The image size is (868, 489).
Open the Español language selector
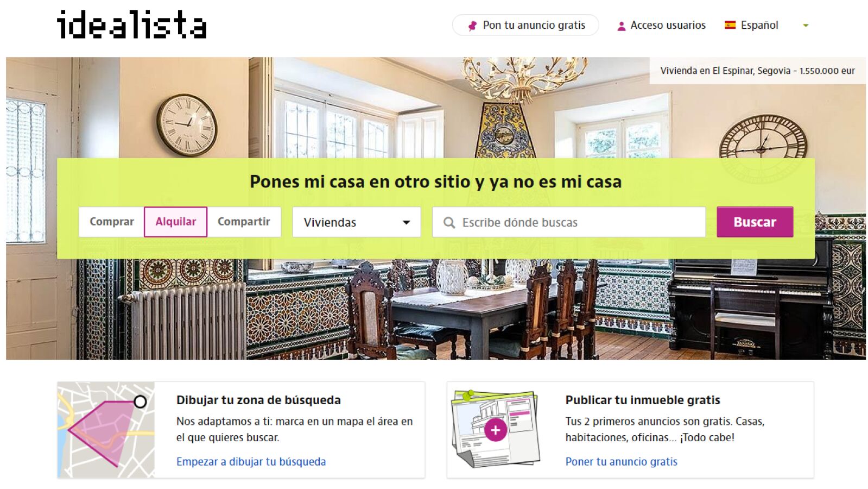759,25
